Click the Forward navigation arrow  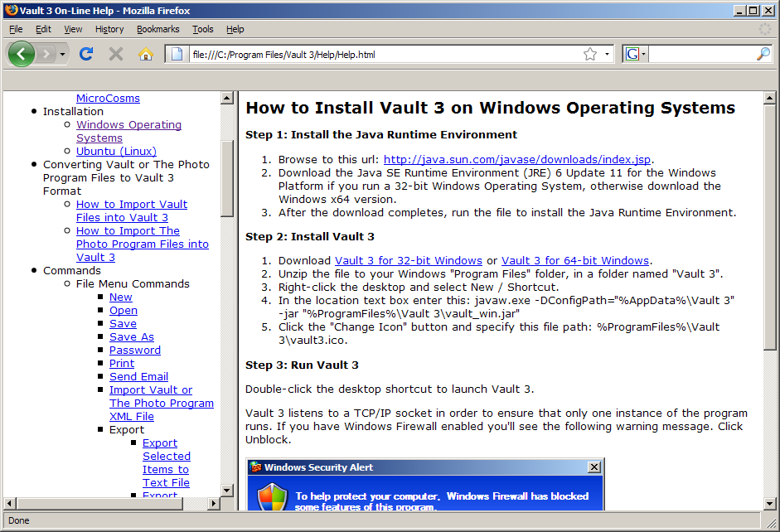tap(46, 54)
